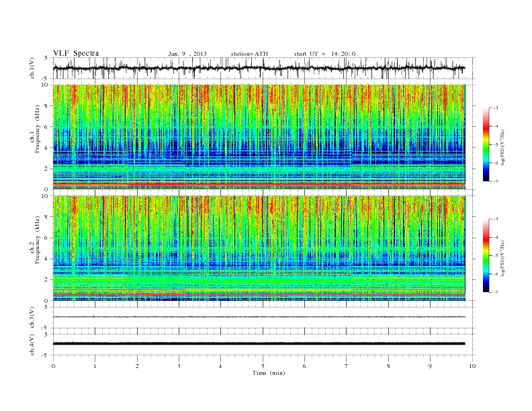Image resolution: width=532 pixels, height=411 pixels.
Task: Click tick label "9" on the Time axis
Action: point(430,366)
